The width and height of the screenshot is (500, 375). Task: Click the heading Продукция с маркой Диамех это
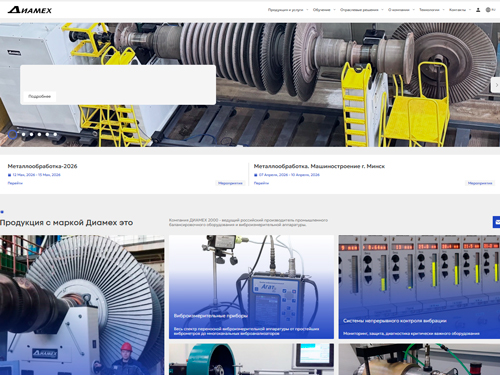67,222
